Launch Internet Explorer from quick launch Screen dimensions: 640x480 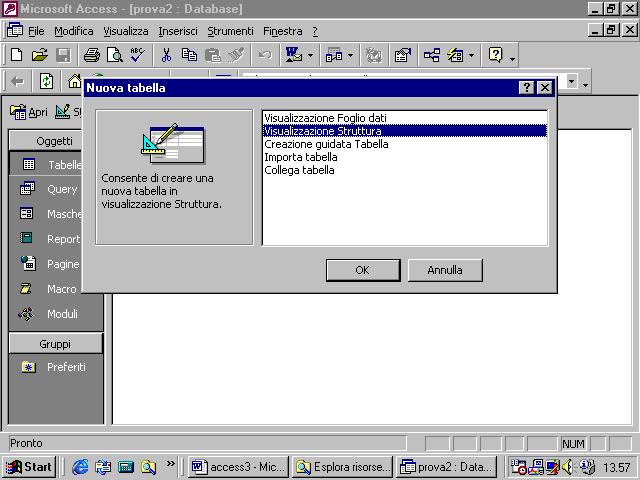[80, 467]
